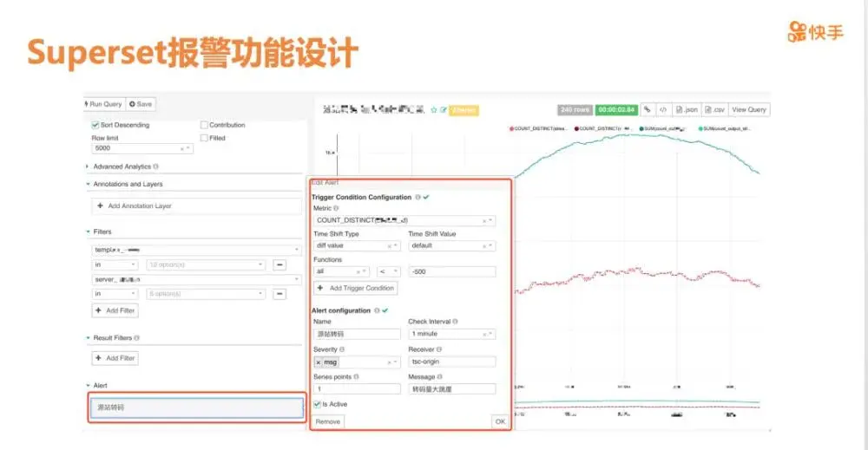Remove the msg severity tag
The width and height of the screenshot is (868, 450).
(319, 362)
